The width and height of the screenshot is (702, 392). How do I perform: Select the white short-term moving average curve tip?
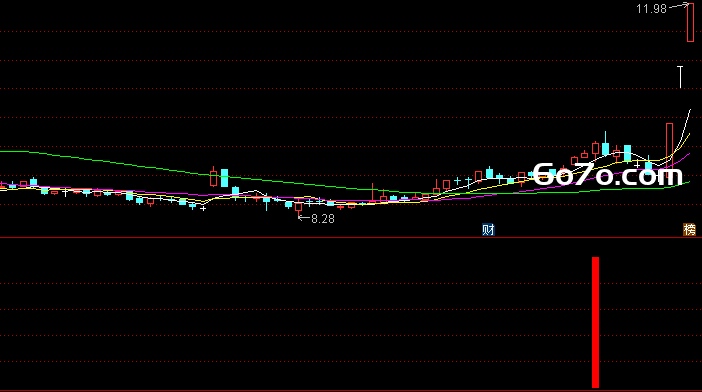[689, 112]
